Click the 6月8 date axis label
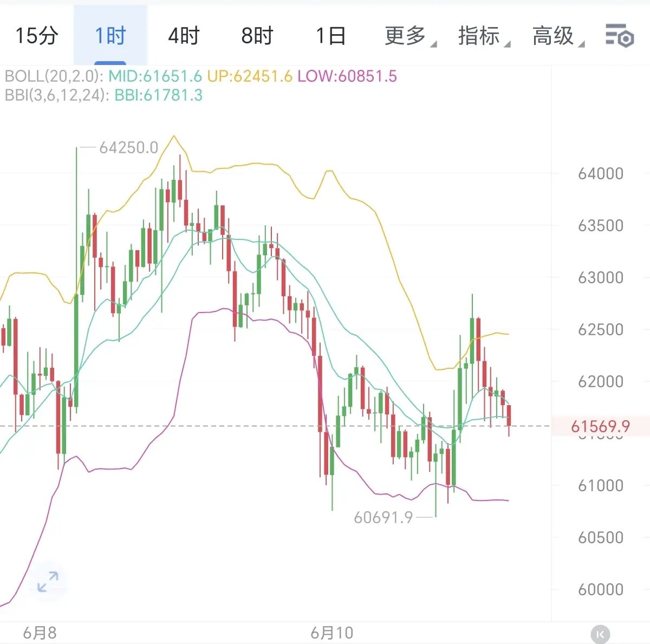Image resolution: width=650 pixels, height=644 pixels. pyautogui.click(x=40, y=633)
